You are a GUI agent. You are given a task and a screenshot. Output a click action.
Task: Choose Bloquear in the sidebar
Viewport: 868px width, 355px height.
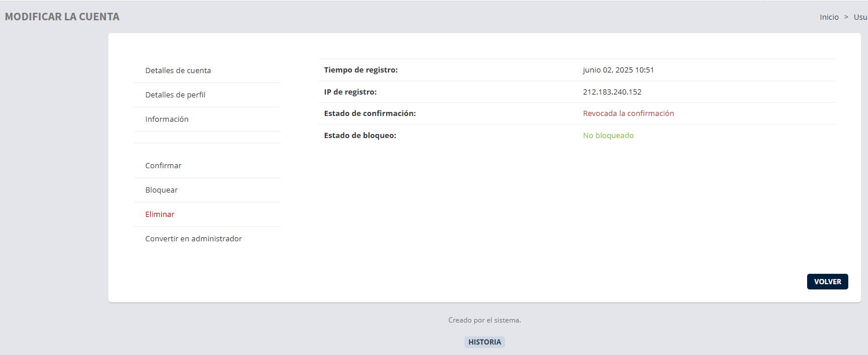162,190
